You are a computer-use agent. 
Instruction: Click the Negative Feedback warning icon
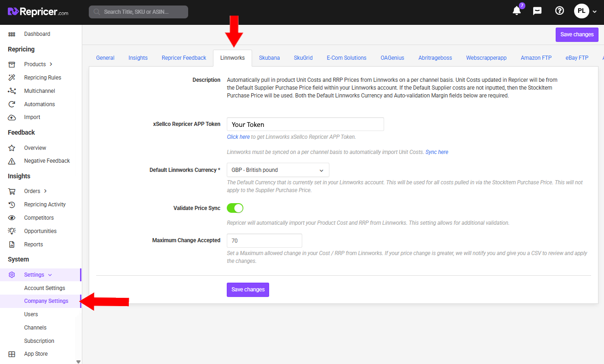click(12, 161)
